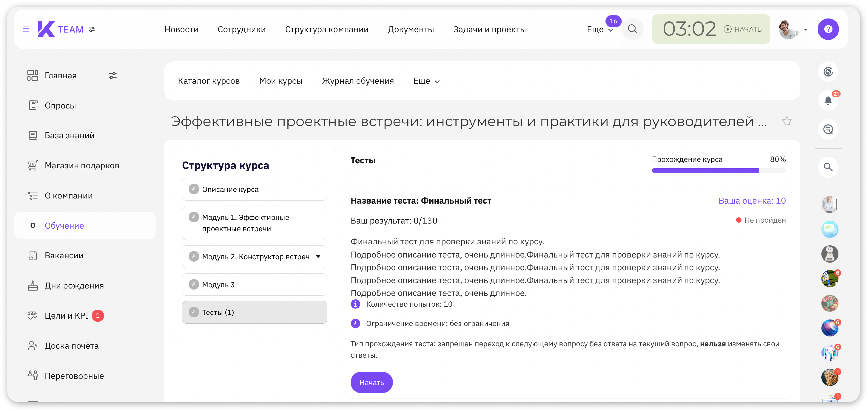
Task: Expand Модуль 2. Конструктор встреч arrow
Action: click(x=318, y=256)
